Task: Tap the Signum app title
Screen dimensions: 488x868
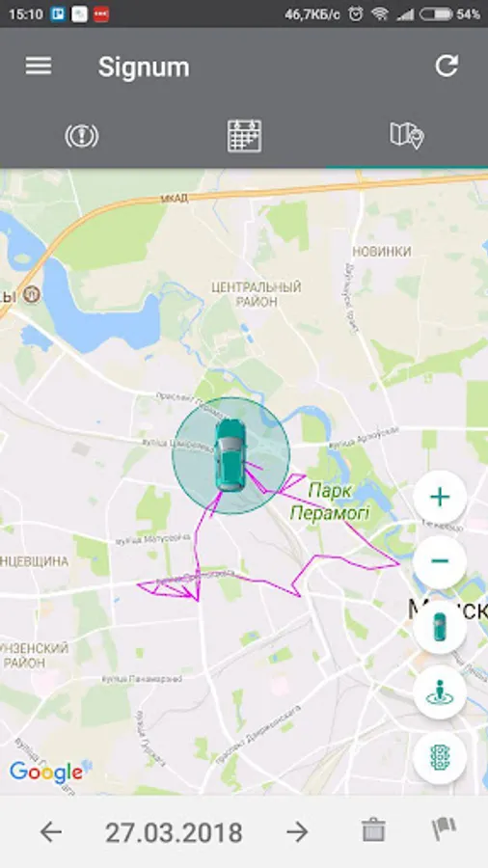Action: [144, 68]
